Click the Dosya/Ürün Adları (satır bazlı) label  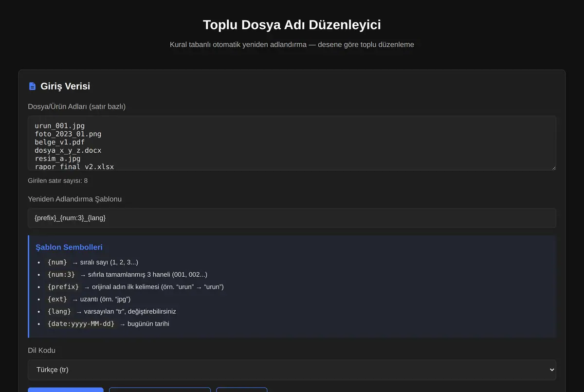pos(77,107)
